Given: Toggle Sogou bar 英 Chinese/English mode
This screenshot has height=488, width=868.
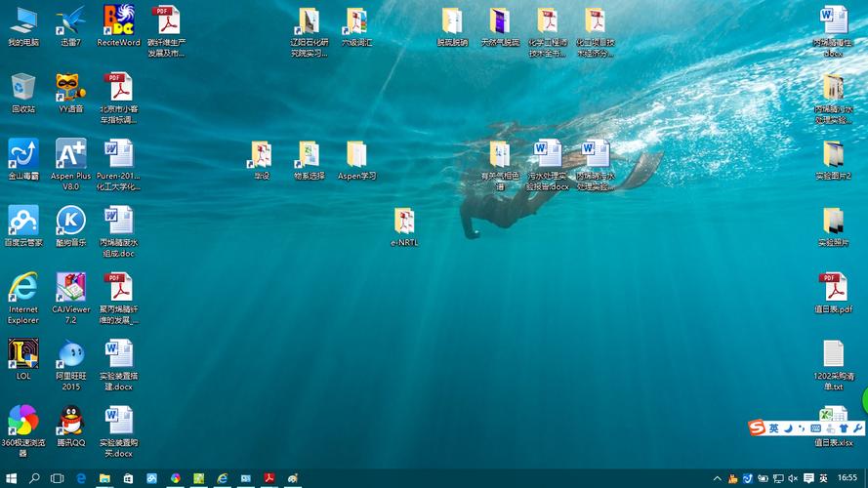Looking at the screenshot, I should coord(773,428).
